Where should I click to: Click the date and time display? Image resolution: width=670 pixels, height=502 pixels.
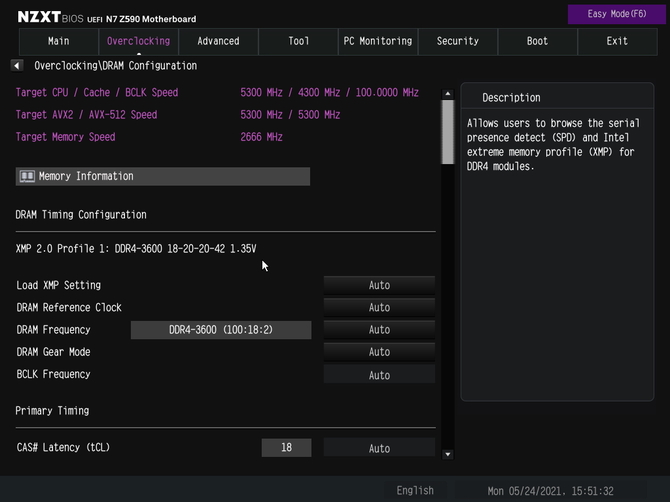point(550,491)
